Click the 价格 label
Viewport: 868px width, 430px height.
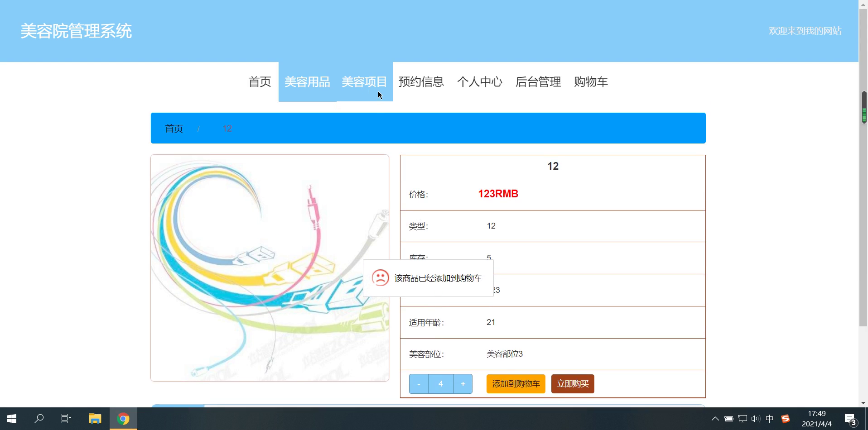point(419,195)
